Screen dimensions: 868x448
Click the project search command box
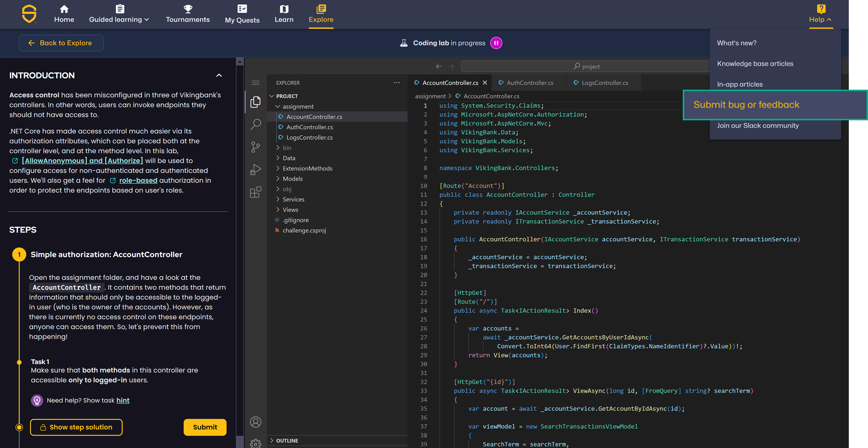(586, 66)
